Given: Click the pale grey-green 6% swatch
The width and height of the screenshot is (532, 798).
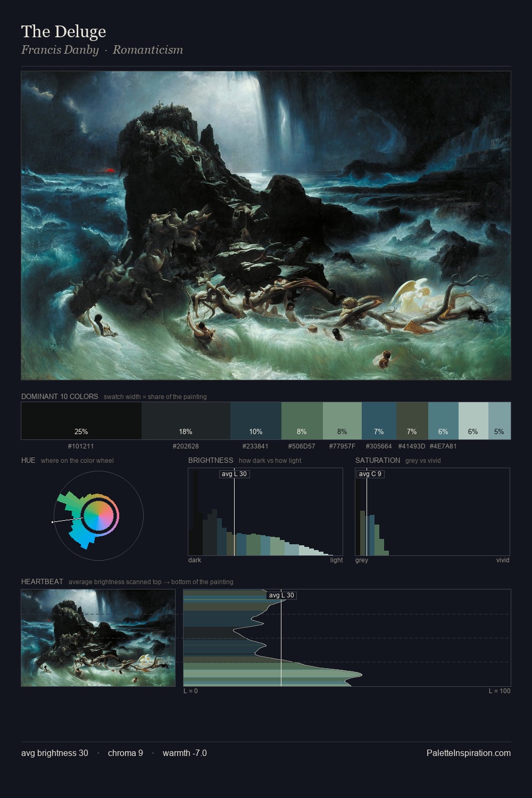Looking at the screenshot, I should (x=473, y=421).
